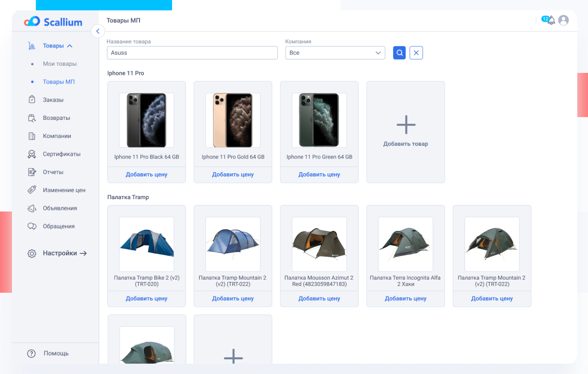Add price for Палатка Tramp Bike 2
The height and width of the screenshot is (374, 588).
click(146, 298)
